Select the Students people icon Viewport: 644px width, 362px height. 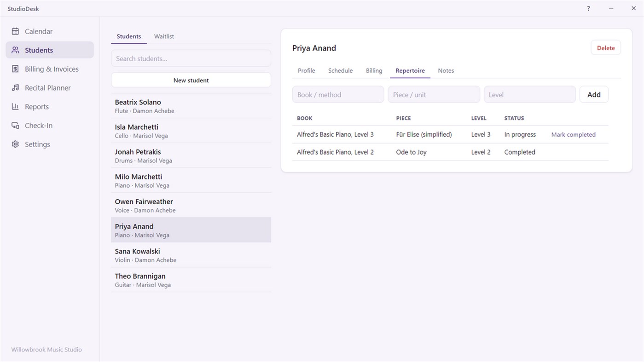coord(15,50)
